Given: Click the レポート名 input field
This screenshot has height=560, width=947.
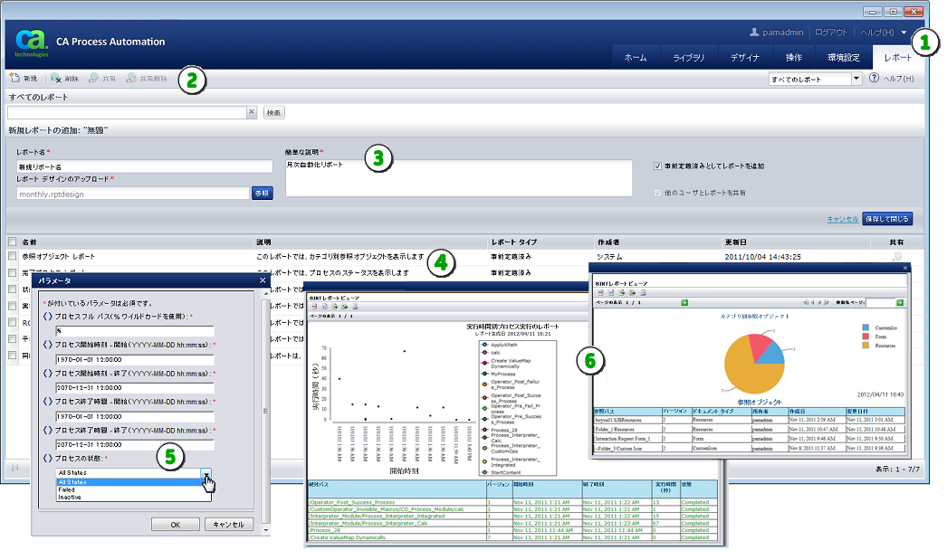Looking at the screenshot, I should tap(145, 166).
